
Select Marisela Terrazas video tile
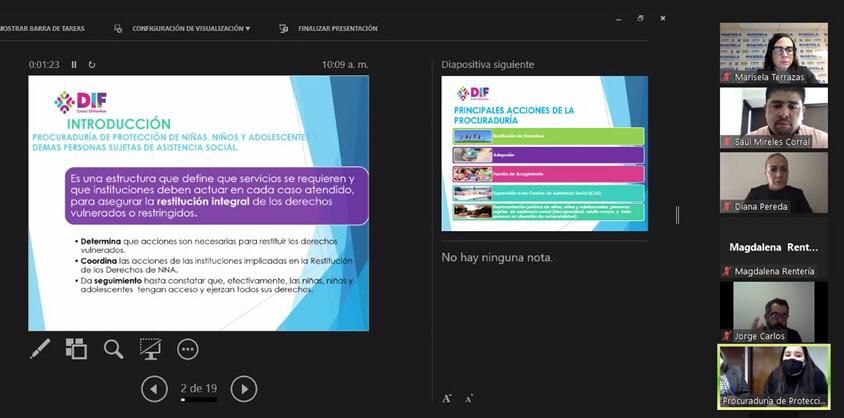pos(773,53)
